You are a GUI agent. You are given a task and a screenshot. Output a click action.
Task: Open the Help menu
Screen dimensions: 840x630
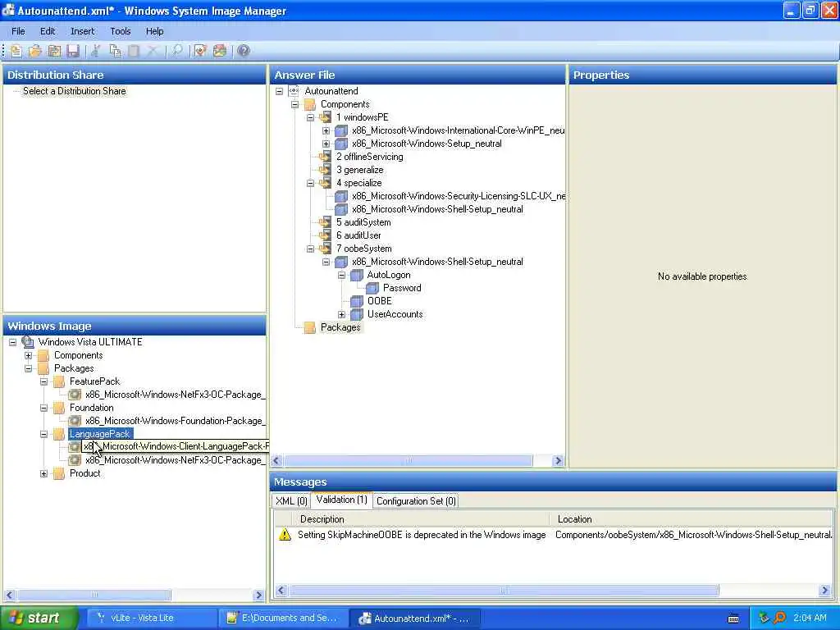155,31
